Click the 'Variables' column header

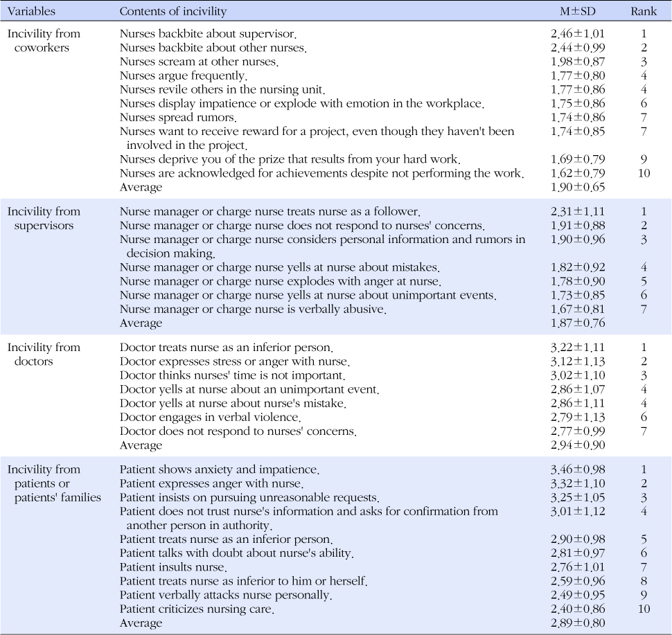coord(31,11)
